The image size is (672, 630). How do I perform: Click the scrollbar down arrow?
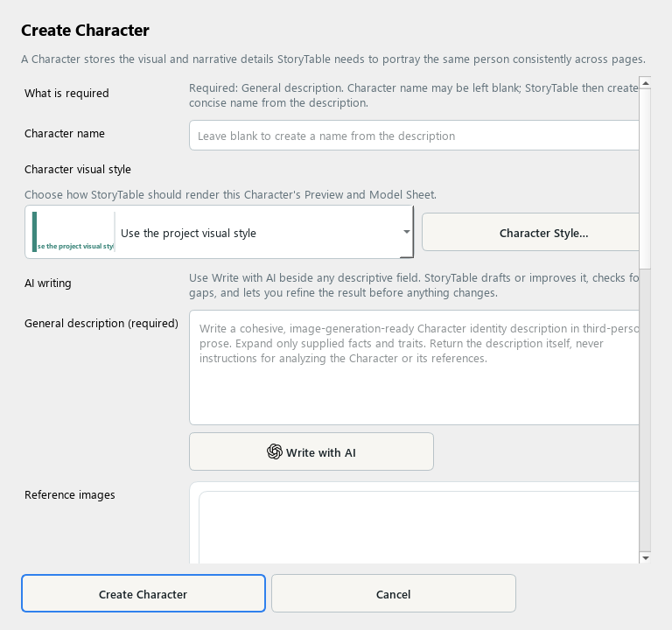point(645,557)
